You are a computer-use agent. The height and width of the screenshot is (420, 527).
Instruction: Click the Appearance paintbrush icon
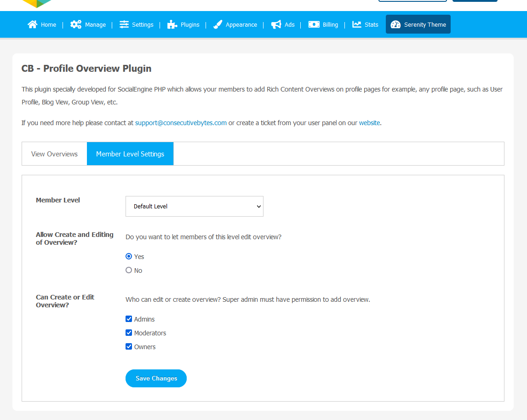point(218,24)
